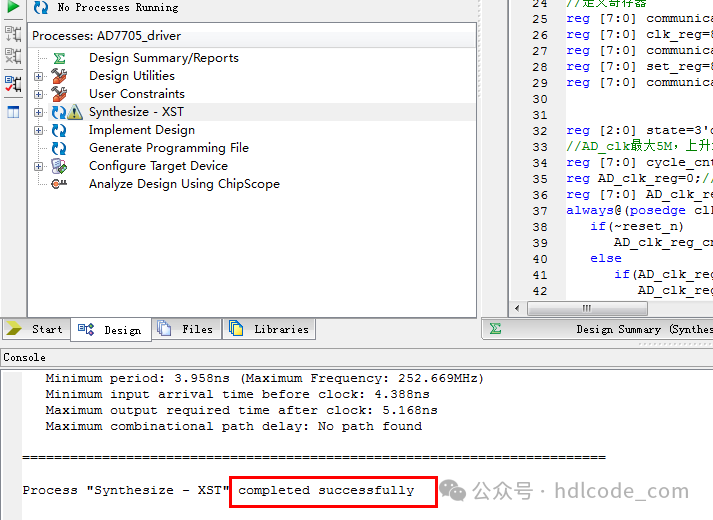Click the top hierarchy icon in left sidebar
The width and height of the screenshot is (713, 520).
pos(13,34)
